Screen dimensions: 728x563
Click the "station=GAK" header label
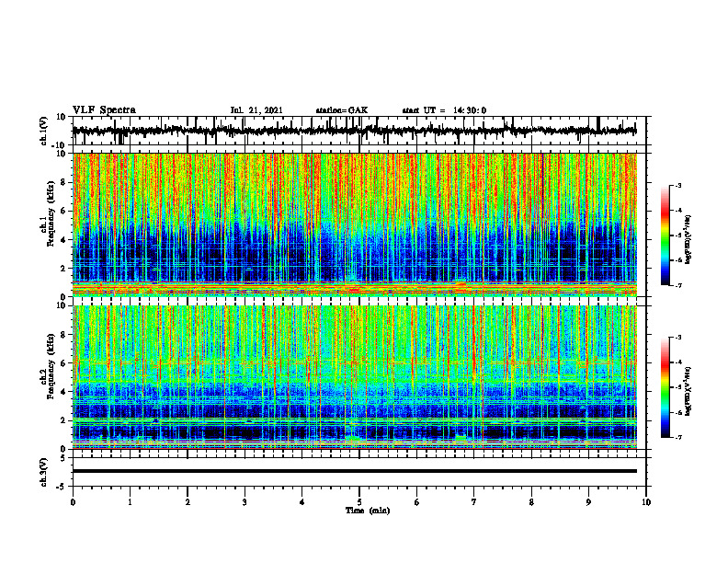point(342,110)
